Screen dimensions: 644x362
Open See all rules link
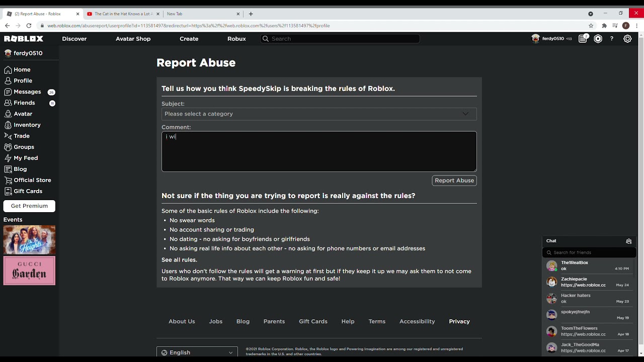coord(179,260)
